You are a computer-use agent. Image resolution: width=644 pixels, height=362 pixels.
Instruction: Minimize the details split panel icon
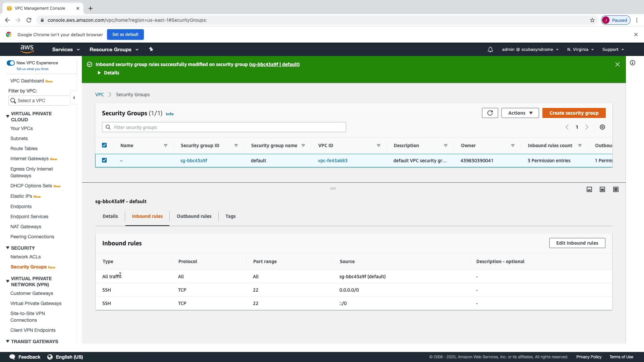589,190
